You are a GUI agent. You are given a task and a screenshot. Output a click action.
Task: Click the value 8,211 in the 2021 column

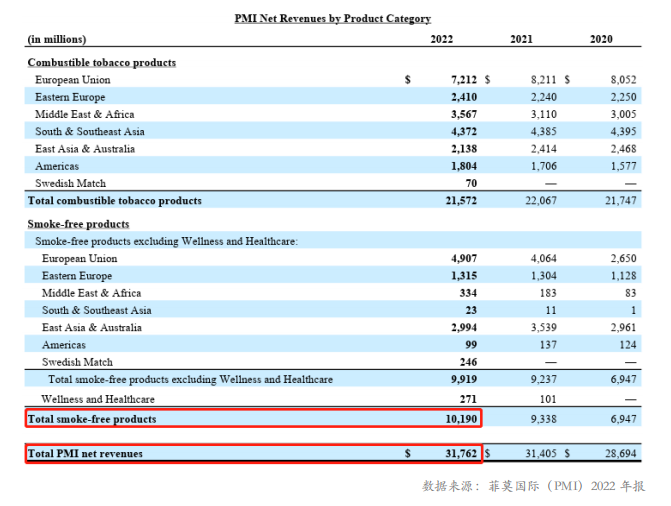pos(543,80)
